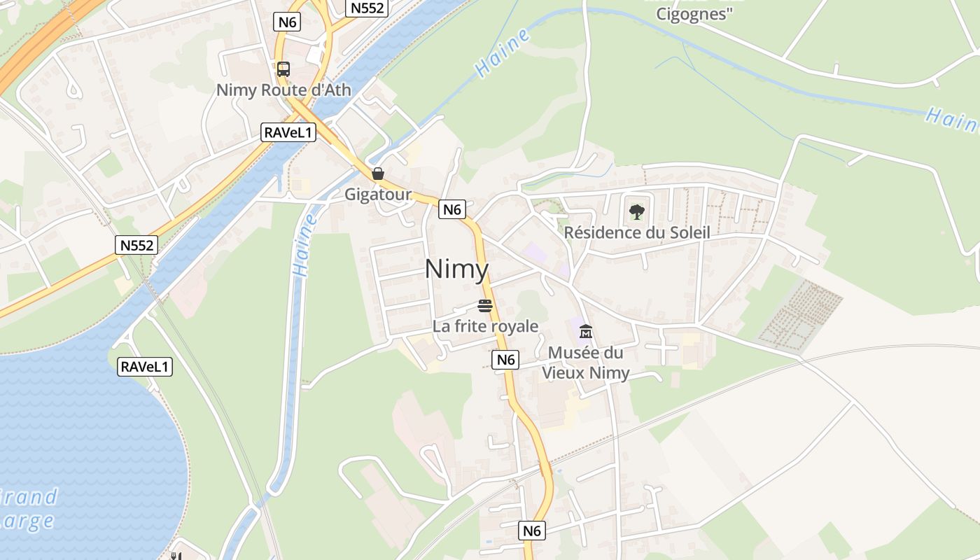The image size is (980, 560).
Task: Select the N6 shield just below La frite royale
Action: [x=505, y=360]
